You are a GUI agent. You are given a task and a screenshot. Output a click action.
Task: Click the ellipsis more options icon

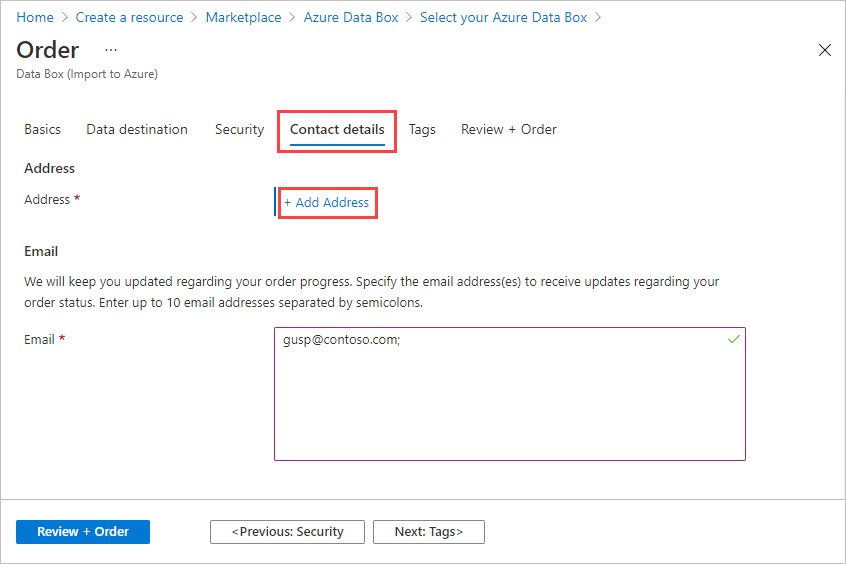[110, 50]
